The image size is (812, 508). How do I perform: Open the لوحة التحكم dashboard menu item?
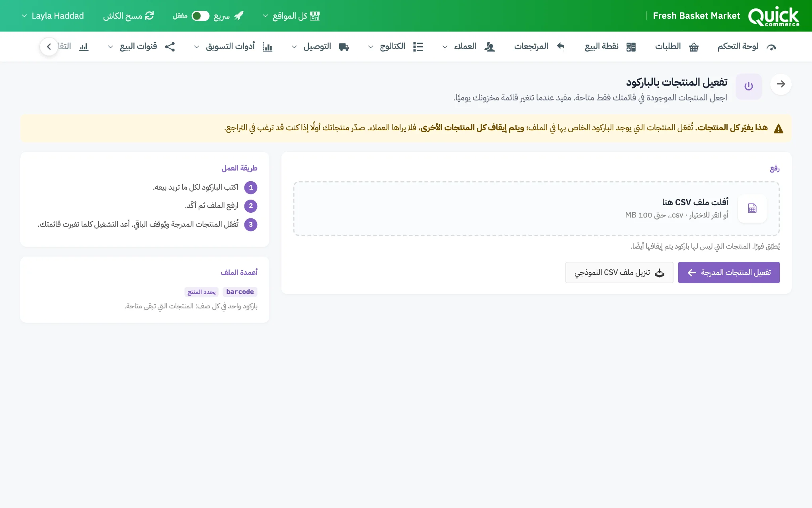click(747, 47)
